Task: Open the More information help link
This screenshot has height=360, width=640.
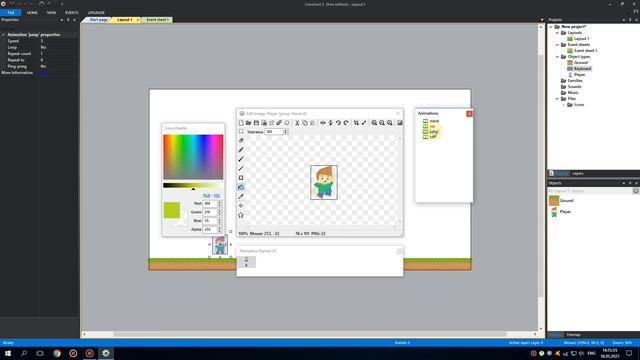Action: pos(44,73)
